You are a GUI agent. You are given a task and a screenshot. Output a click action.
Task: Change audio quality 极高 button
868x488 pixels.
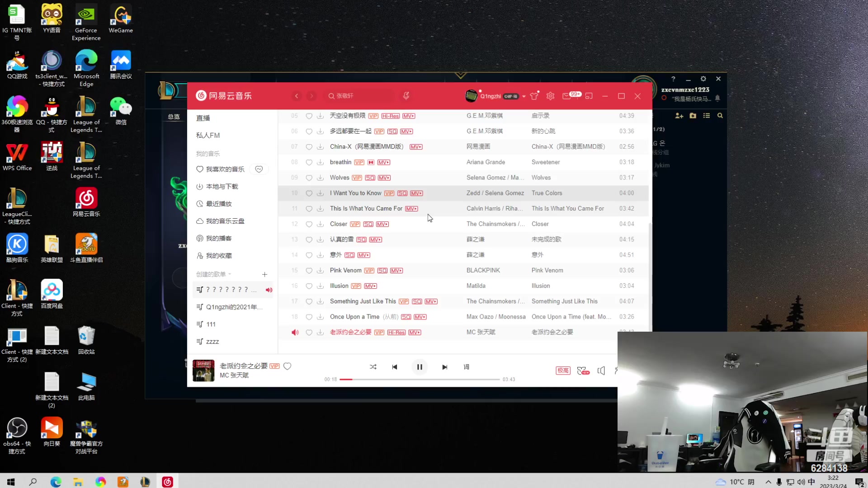click(x=563, y=371)
